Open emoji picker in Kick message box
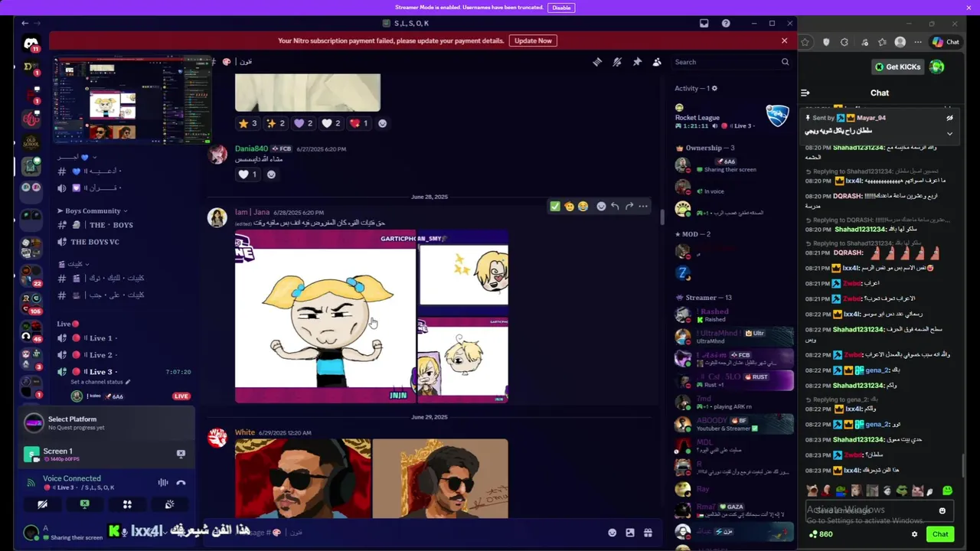Screen dimensions: 980x551 942,510
